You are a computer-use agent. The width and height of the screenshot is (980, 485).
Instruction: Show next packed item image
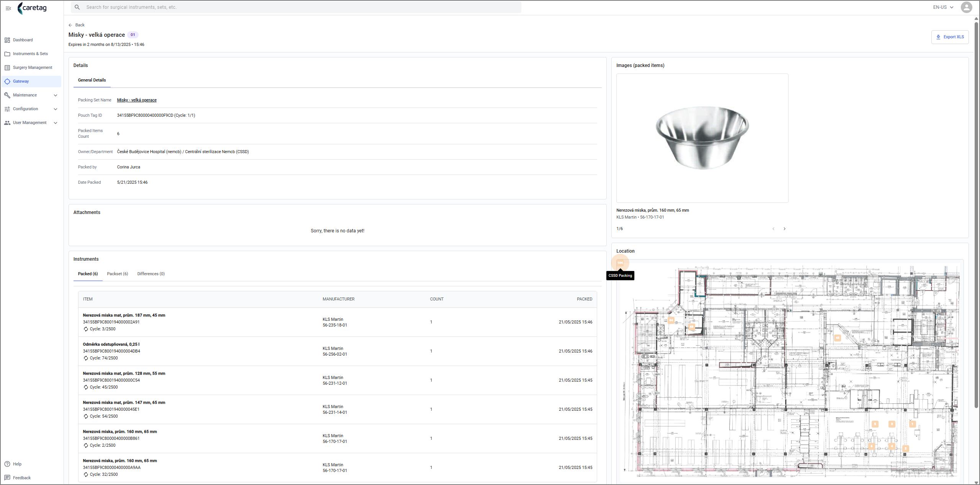[784, 229]
